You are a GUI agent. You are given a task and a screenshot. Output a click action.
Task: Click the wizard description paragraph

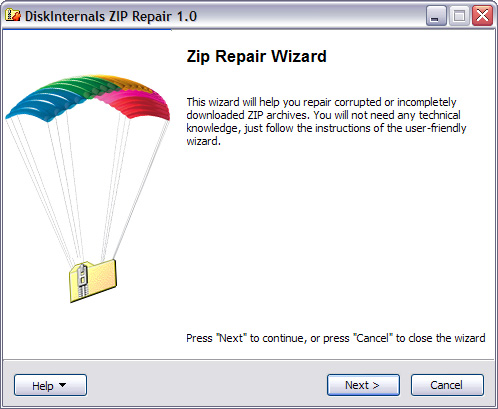tap(326, 122)
